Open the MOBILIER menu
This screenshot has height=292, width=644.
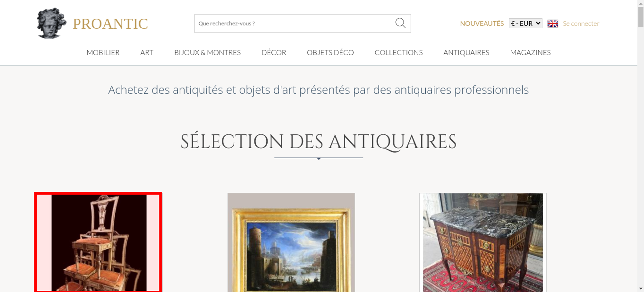103,52
